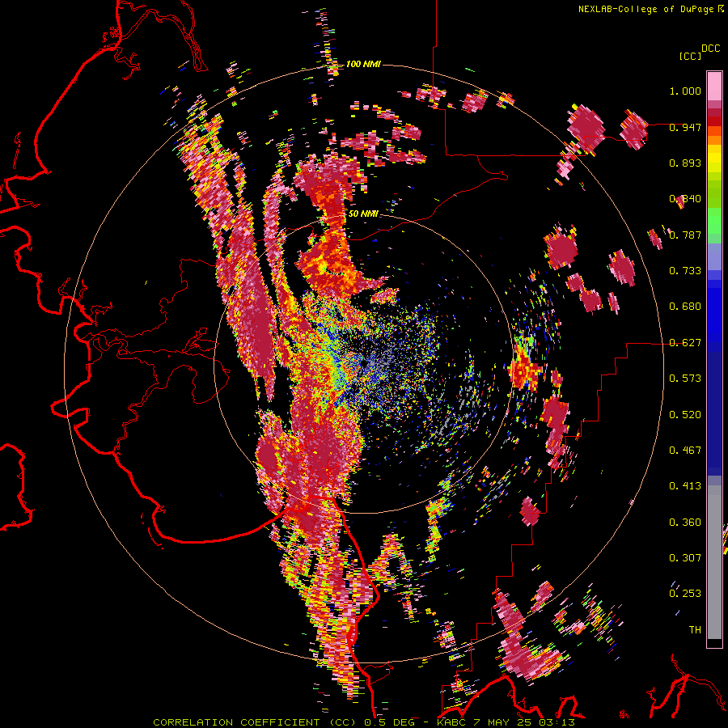Click the CORRELATION COEFFICIENT (CC) caption text
The image size is (728, 728).
point(255,722)
